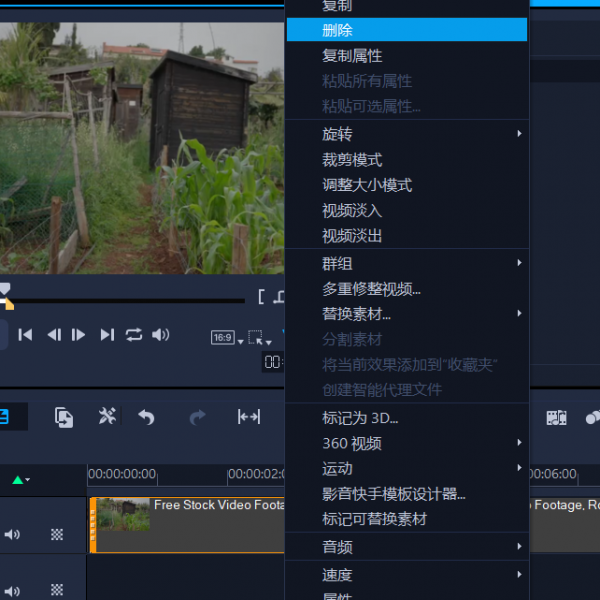This screenshot has width=600, height=600.
Task: Click fit project in timeline icon
Action: coord(249,417)
